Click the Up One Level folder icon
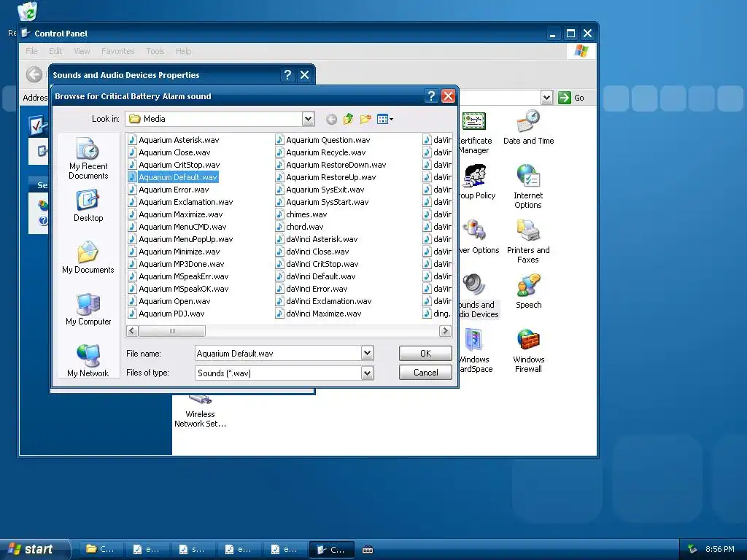 (x=348, y=119)
